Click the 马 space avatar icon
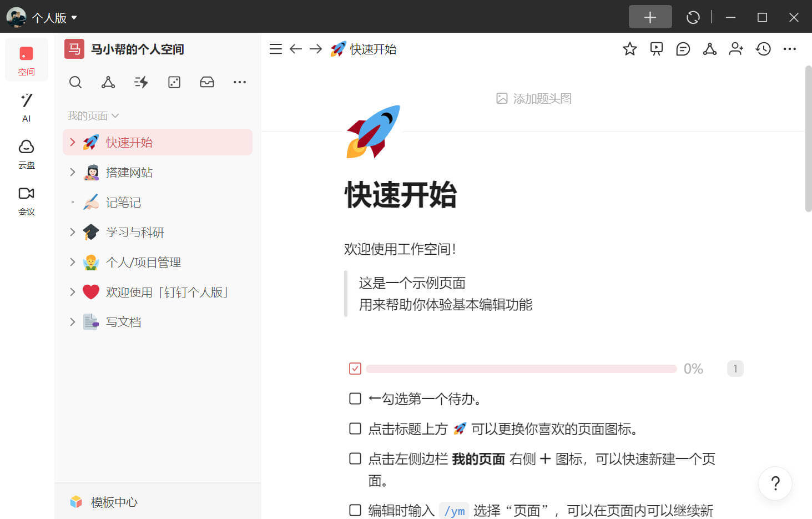The height and width of the screenshot is (519, 812). tap(74, 49)
